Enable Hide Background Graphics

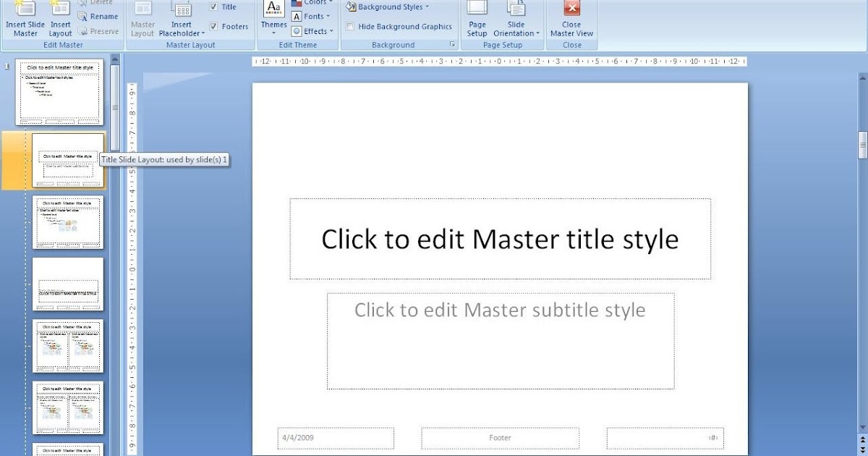pos(351,26)
